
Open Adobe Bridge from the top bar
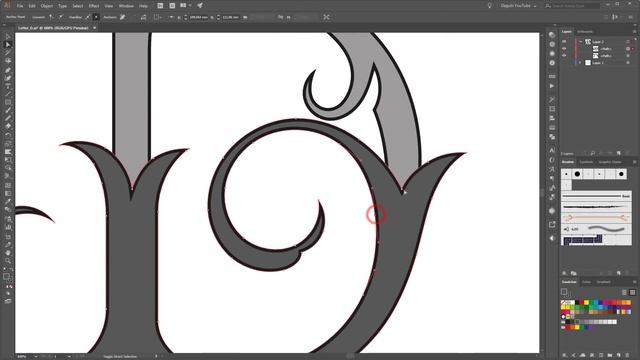[x=160, y=6]
